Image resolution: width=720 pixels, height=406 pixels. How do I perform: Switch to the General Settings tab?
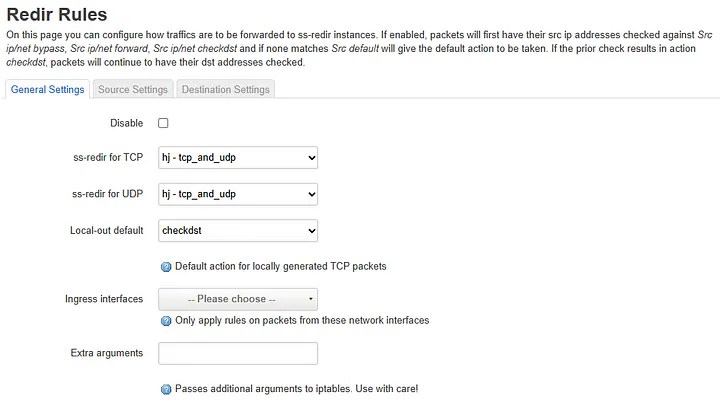pyautogui.click(x=47, y=90)
